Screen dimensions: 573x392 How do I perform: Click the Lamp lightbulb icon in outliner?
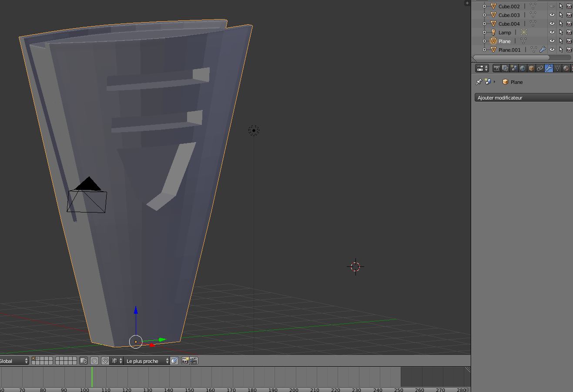pyautogui.click(x=493, y=32)
